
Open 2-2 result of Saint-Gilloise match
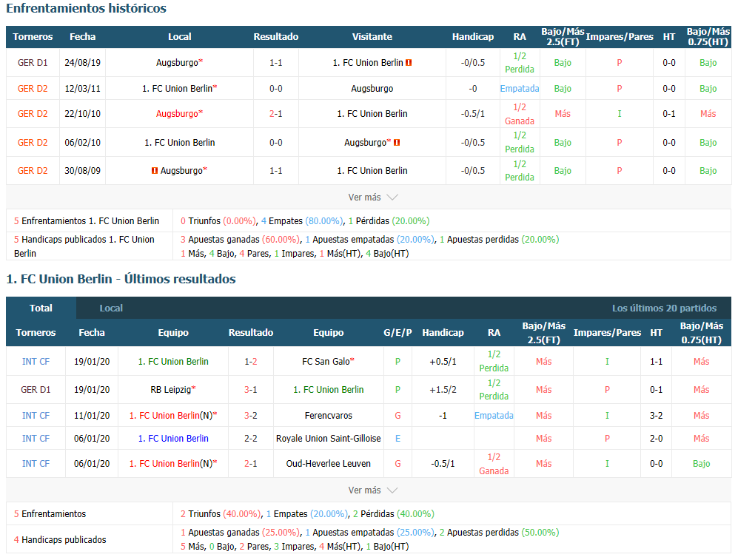251,439
